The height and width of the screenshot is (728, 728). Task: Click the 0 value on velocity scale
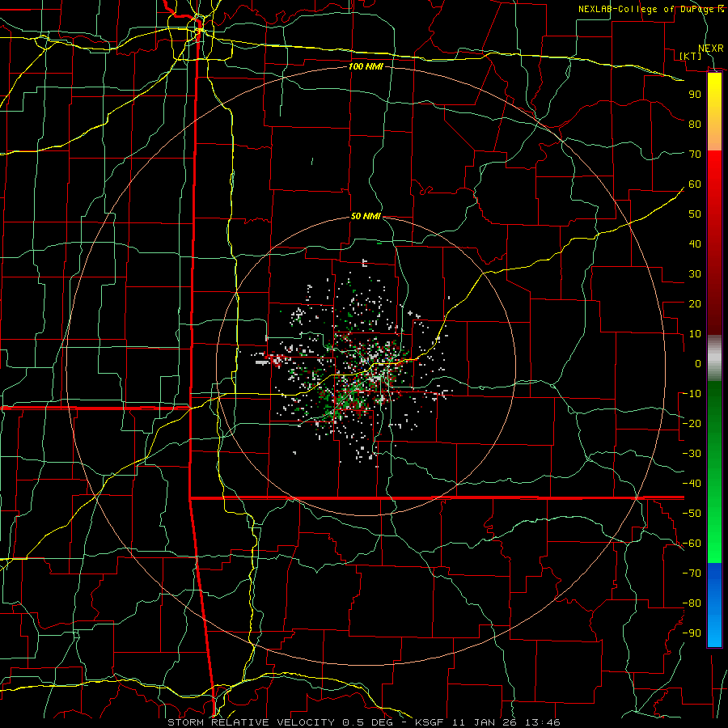[698, 363]
